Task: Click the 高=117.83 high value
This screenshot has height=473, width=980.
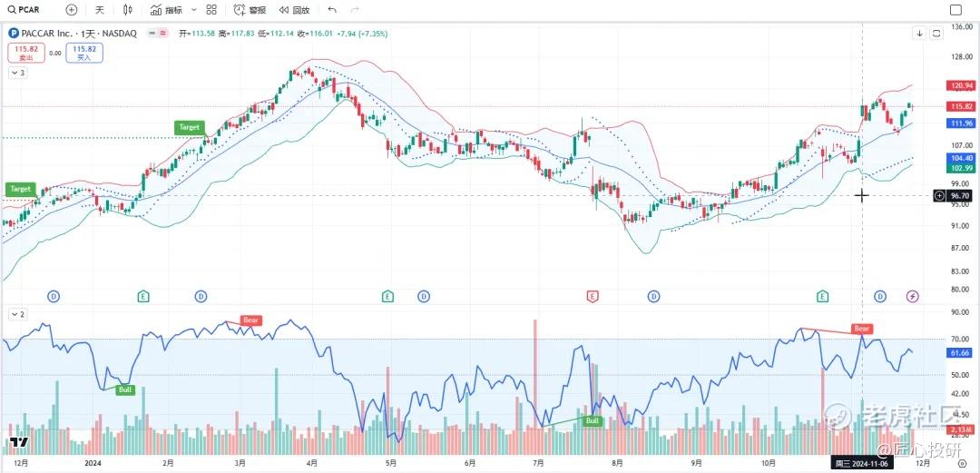Action: click(x=236, y=34)
